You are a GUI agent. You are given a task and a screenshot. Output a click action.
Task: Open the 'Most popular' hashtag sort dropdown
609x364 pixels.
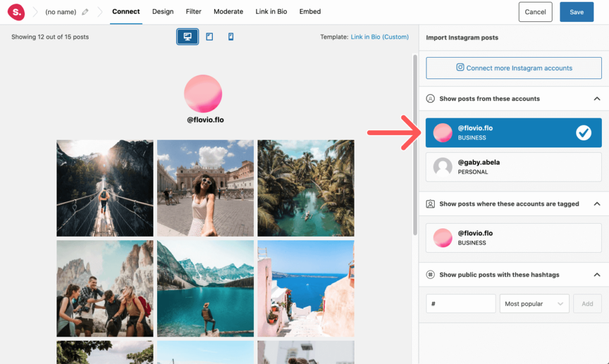pyautogui.click(x=535, y=303)
